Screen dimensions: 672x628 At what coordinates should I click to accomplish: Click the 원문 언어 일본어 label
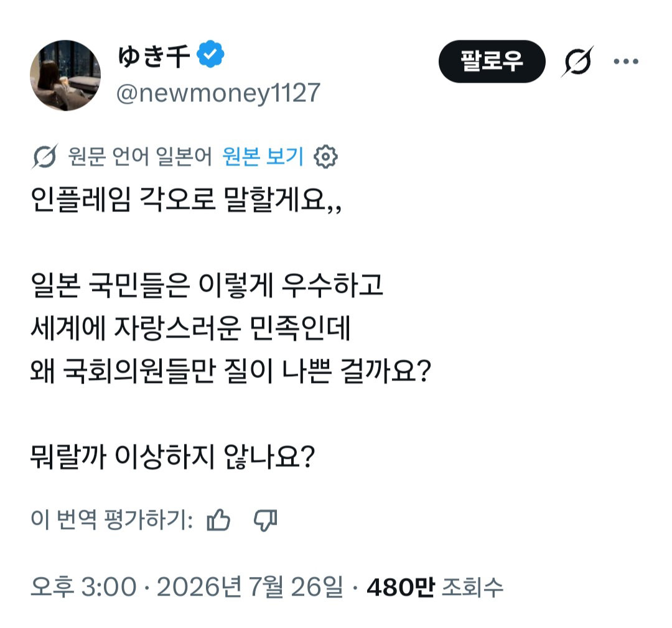(140, 156)
